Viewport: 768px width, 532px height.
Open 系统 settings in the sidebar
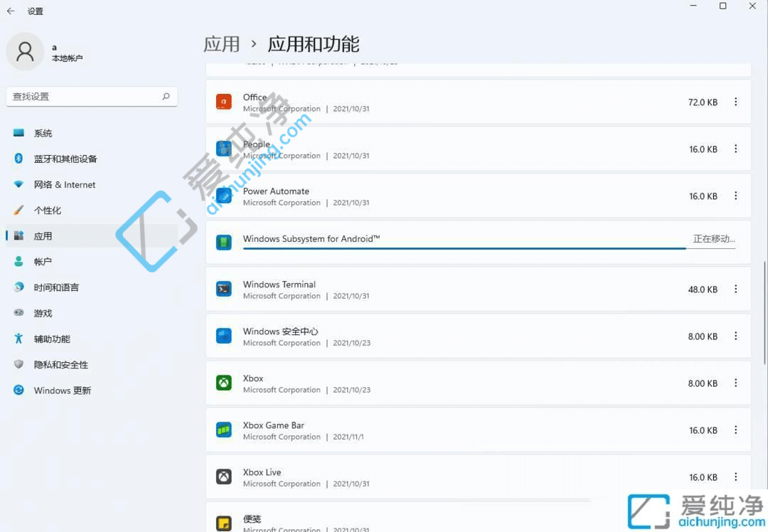pos(92,133)
